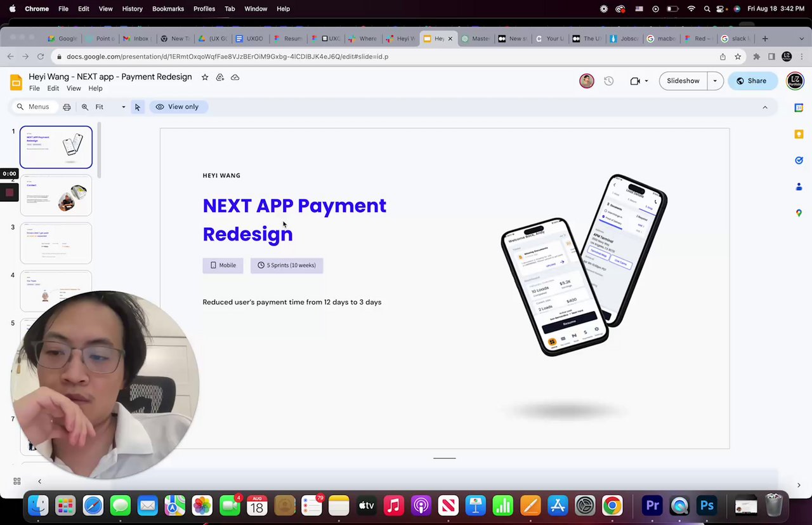Click the zoom magnifier icon
The image size is (812, 525).
[x=85, y=107]
